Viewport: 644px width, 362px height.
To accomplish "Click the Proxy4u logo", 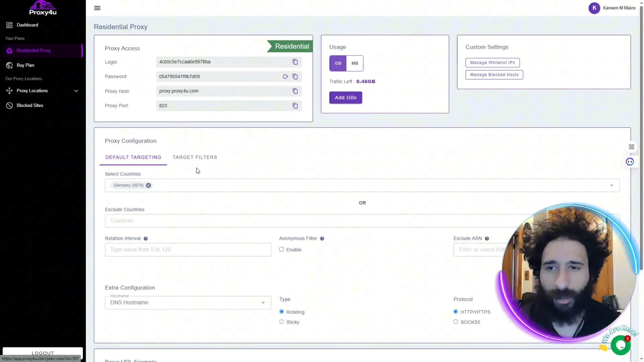I will [43, 8].
